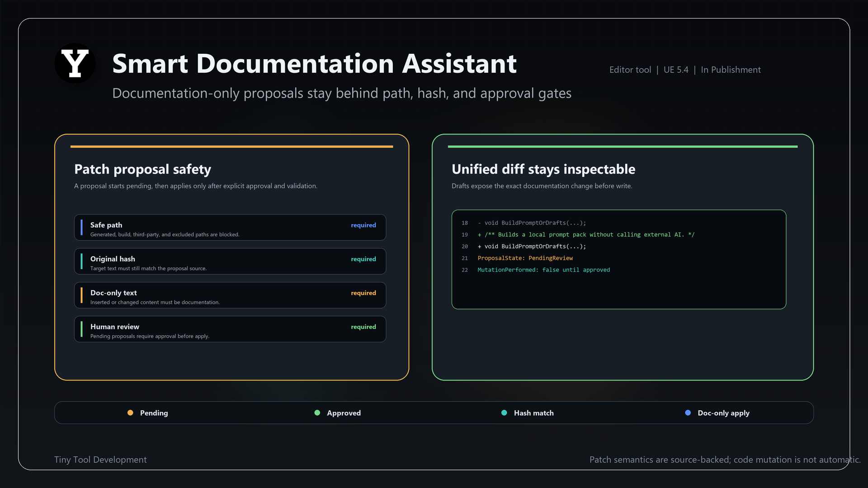Screen dimensions: 868x488
Task: Click the 'Unified diff stays inspectable' heading
Action: pyautogui.click(x=543, y=169)
